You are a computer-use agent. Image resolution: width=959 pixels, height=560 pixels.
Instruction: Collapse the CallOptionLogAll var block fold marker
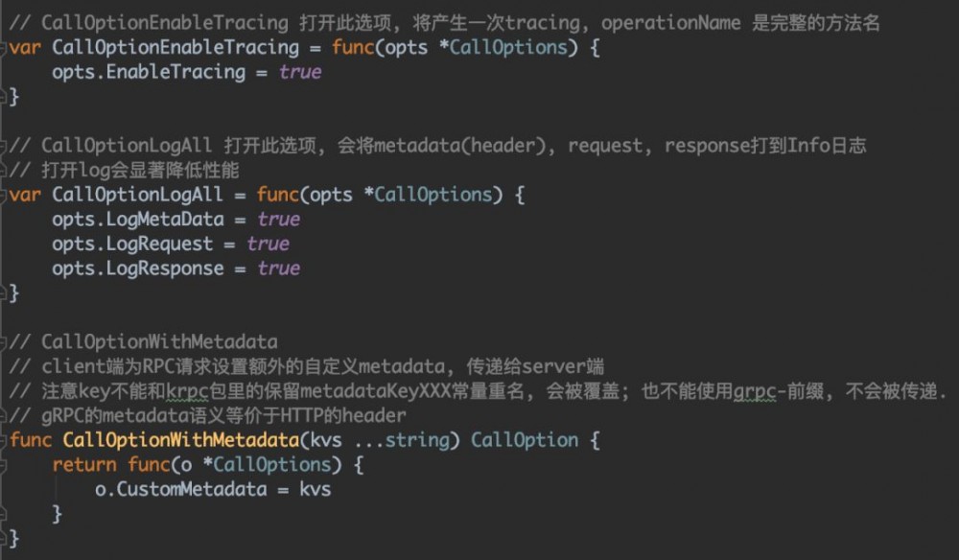(x=5, y=195)
